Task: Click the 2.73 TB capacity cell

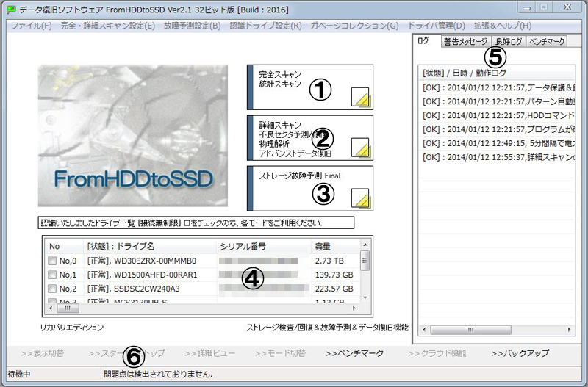Action: click(x=329, y=261)
